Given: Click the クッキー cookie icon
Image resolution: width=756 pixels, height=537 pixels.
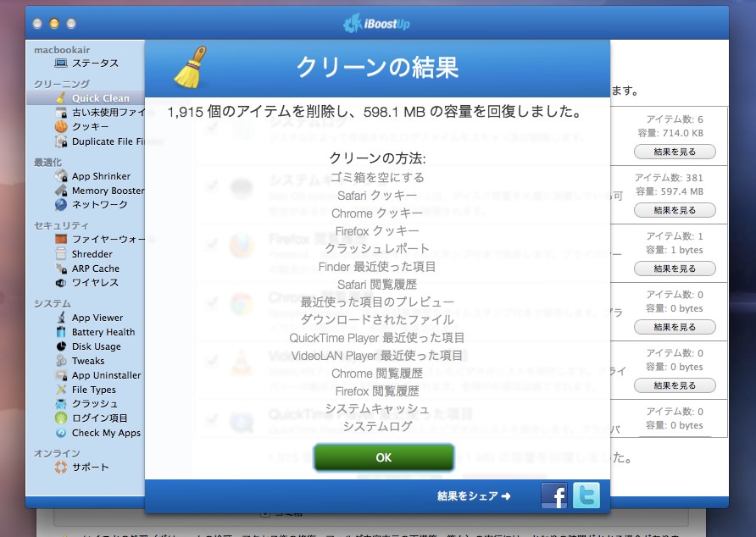Looking at the screenshot, I should coord(61,127).
